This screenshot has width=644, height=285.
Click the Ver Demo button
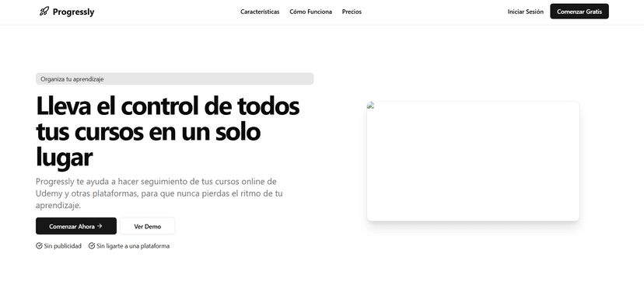pyautogui.click(x=148, y=226)
